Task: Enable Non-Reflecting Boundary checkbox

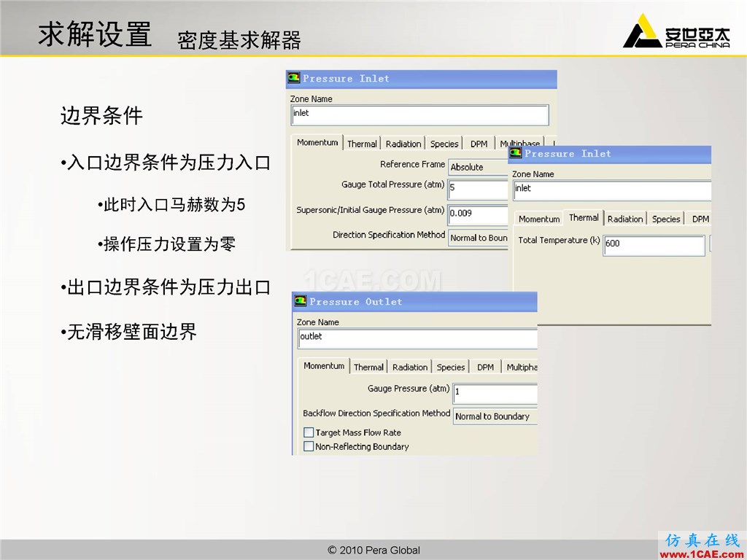Action: pyautogui.click(x=309, y=446)
